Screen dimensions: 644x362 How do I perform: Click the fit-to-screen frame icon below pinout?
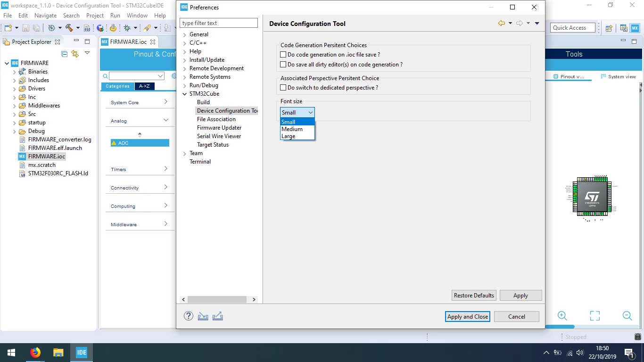point(595,316)
